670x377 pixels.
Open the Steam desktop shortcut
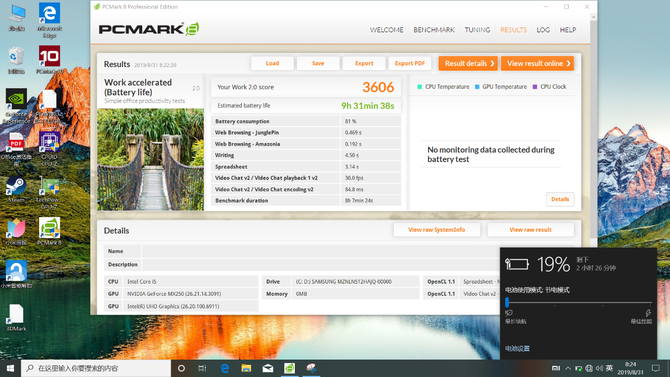[x=16, y=189]
